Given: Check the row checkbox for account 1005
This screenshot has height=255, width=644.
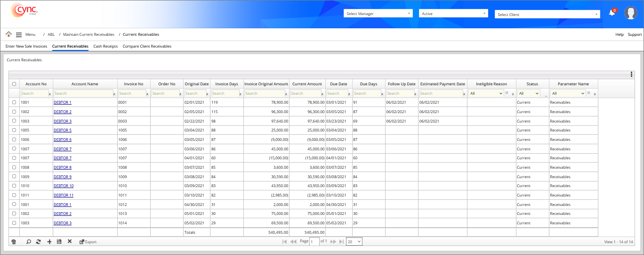Looking at the screenshot, I should pyautogui.click(x=14, y=130).
